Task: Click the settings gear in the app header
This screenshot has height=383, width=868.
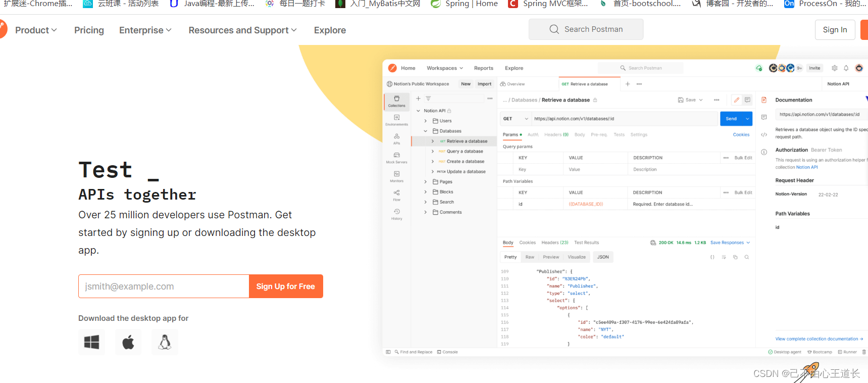Action: (x=834, y=68)
